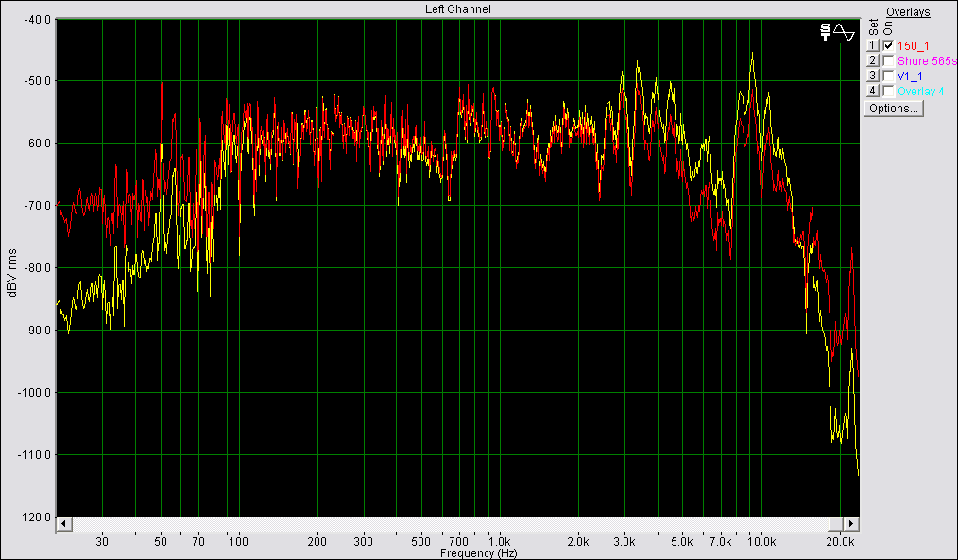Click the Set 3 overlay button

872,76
